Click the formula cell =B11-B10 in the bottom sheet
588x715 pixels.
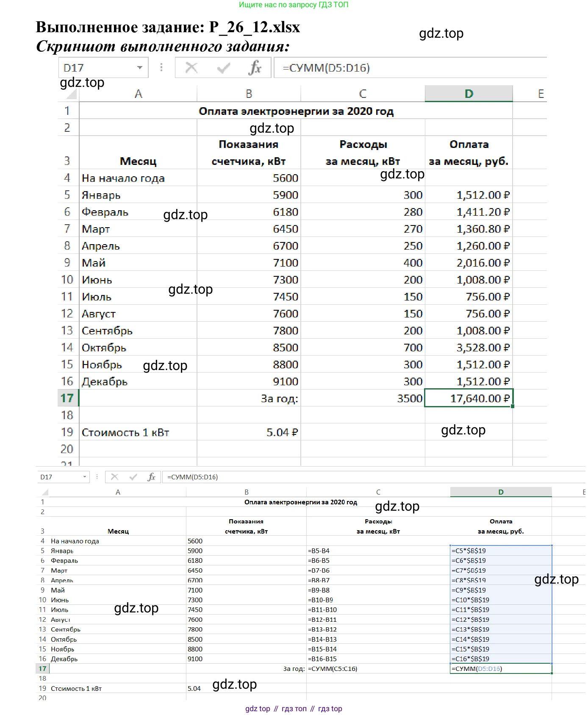[x=378, y=609]
